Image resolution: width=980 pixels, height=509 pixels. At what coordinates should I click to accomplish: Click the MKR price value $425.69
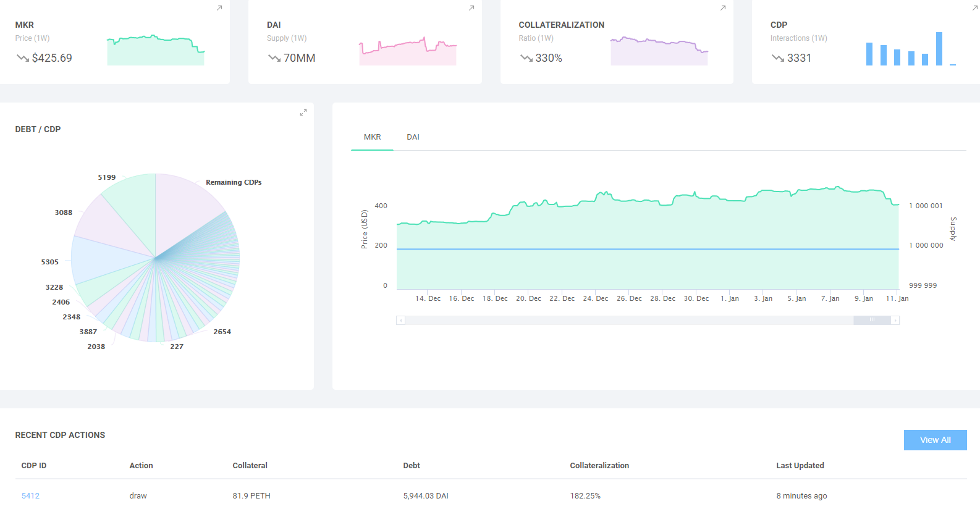52,58
